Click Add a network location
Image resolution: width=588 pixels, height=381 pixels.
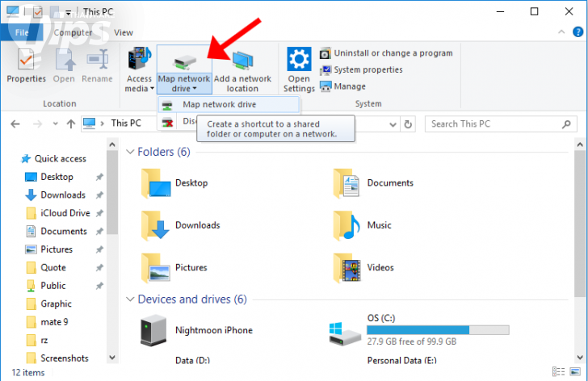coord(242,69)
